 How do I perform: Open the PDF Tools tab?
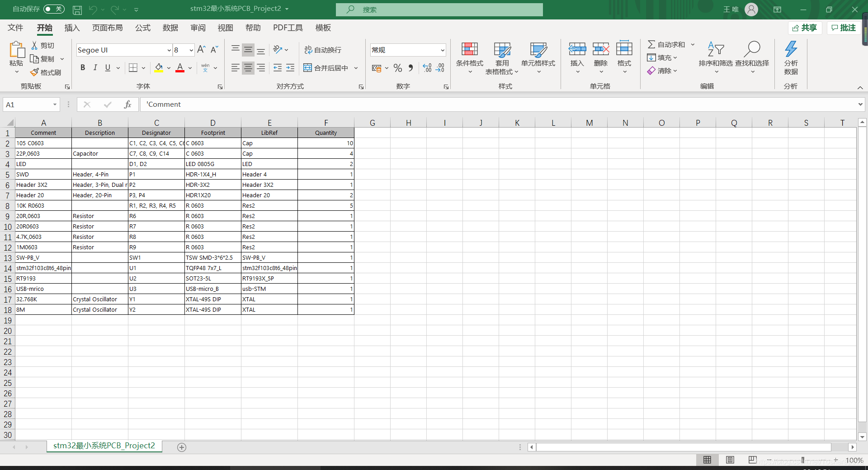(288, 28)
